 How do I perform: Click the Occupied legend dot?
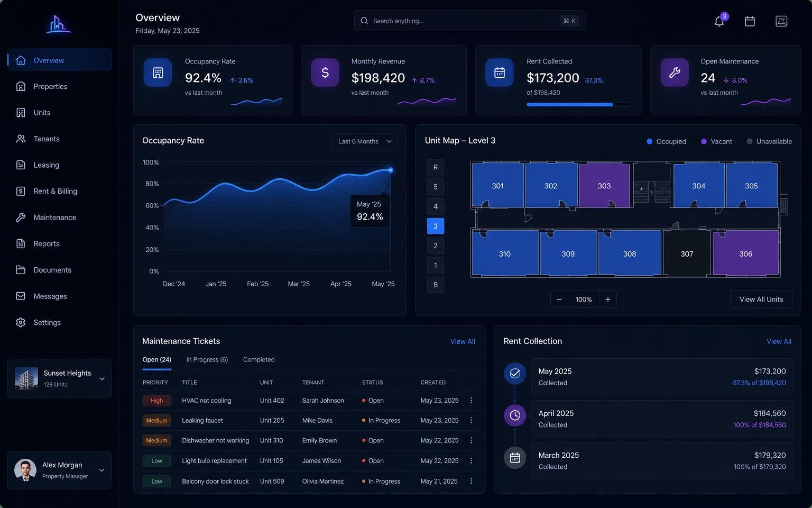649,141
